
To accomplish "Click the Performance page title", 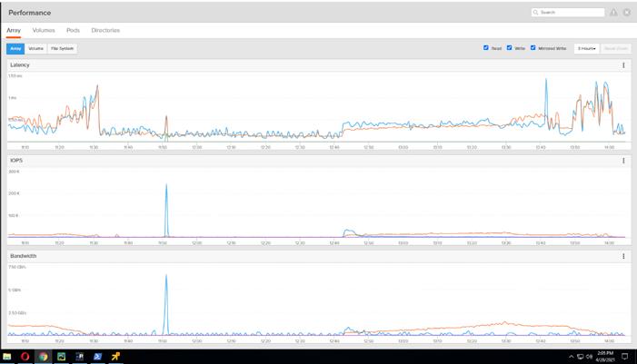I will (30, 13).
